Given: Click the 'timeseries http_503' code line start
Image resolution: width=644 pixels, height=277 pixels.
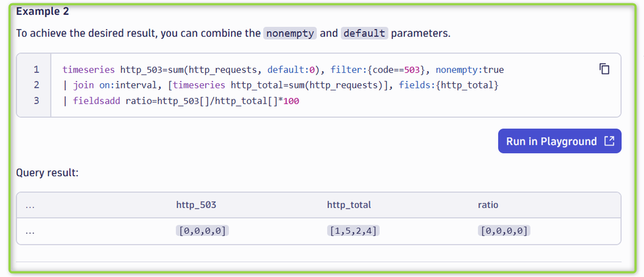Looking at the screenshot, I should pyautogui.click(x=90, y=69).
